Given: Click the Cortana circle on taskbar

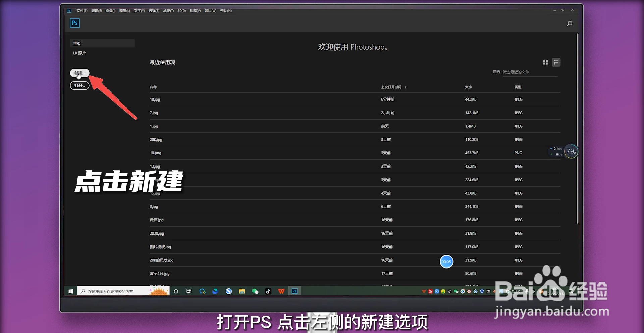Looking at the screenshot, I should pos(176,291).
